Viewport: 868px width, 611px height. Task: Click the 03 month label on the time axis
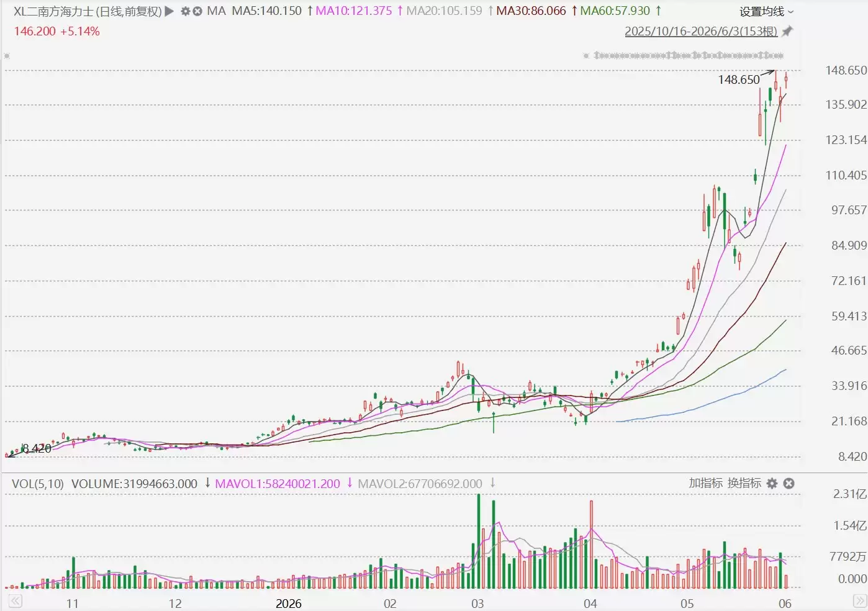[x=477, y=603]
